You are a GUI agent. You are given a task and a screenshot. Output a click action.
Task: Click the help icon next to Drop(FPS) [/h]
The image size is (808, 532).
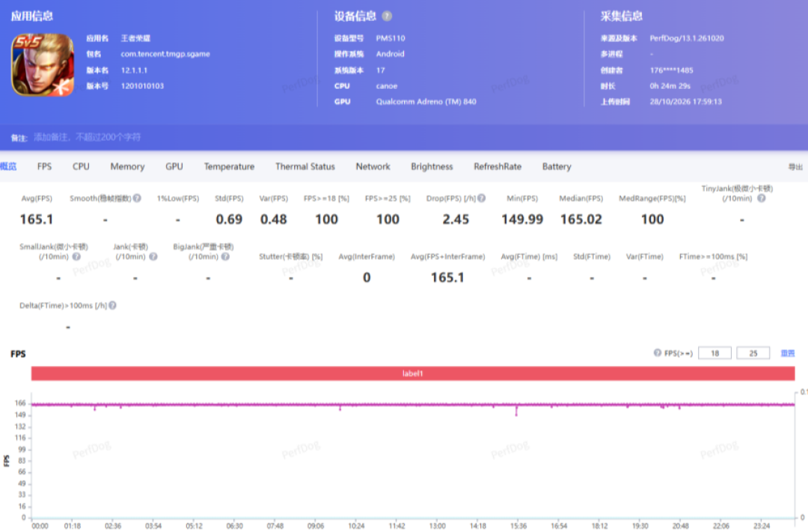point(481,198)
